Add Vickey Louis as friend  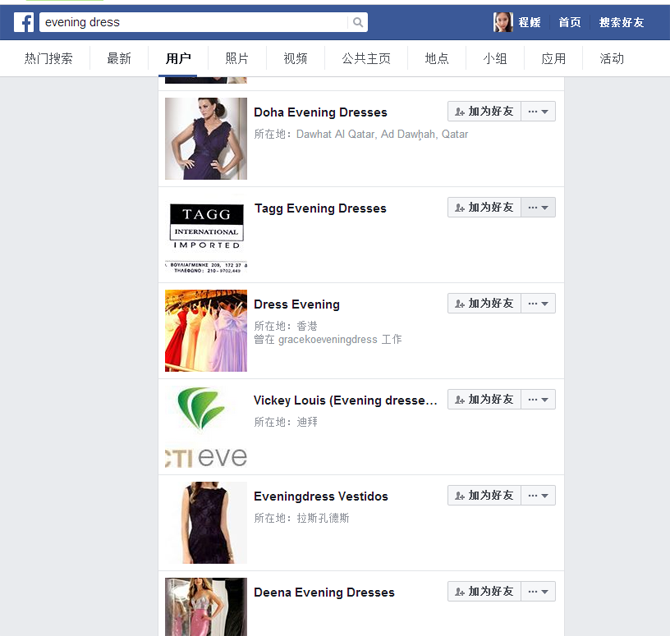tap(484, 399)
